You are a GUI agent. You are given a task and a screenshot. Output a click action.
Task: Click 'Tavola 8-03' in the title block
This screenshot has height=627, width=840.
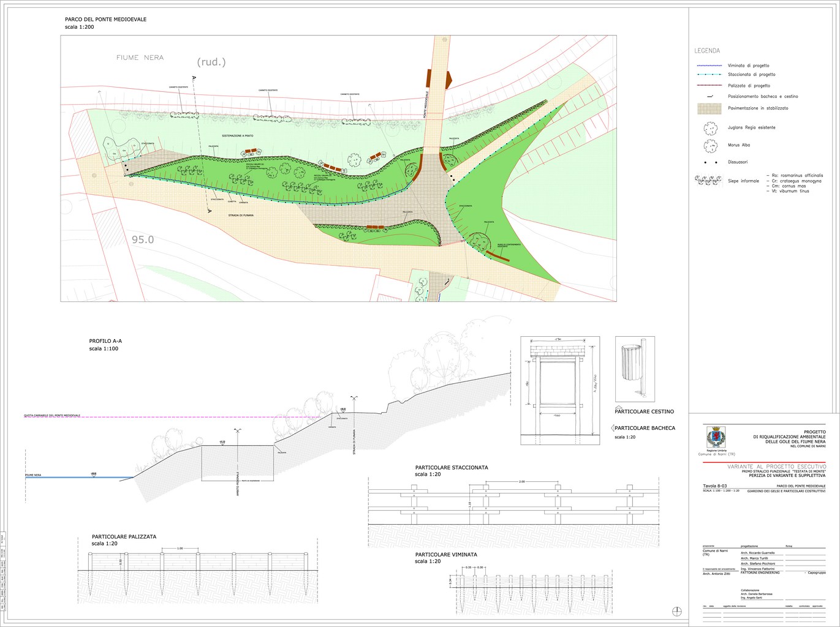coord(716,486)
